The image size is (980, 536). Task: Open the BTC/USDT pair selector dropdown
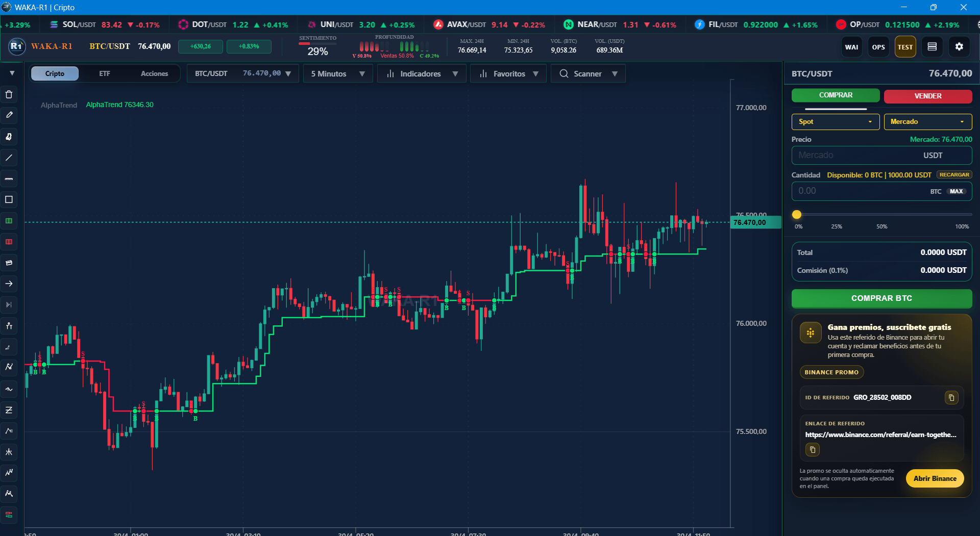pos(242,73)
